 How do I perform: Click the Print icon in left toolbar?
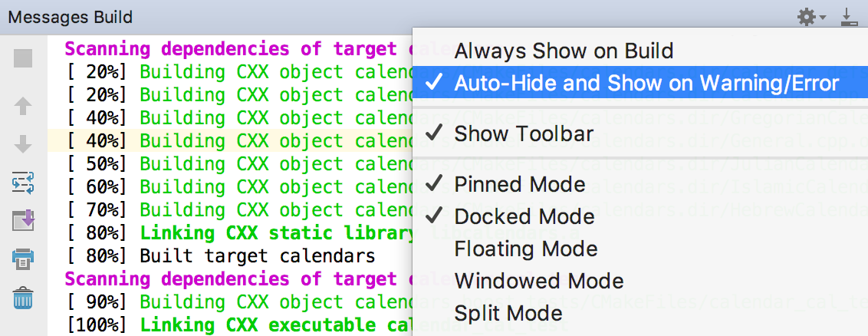(24, 259)
